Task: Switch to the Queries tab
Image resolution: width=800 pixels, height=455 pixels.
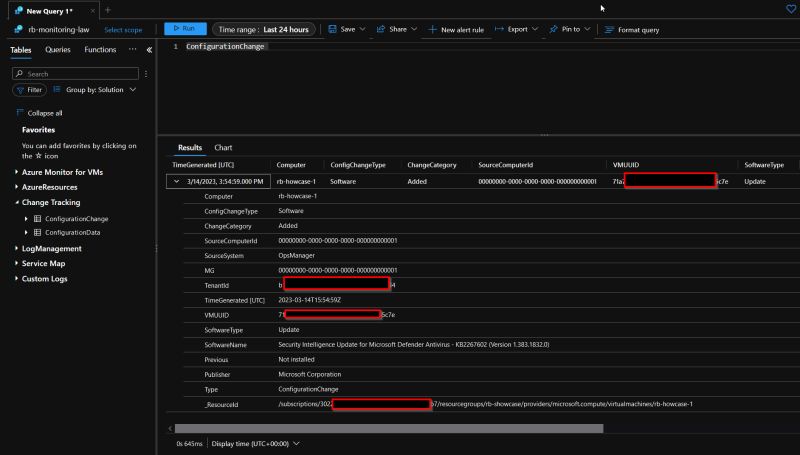Action: click(x=58, y=49)
